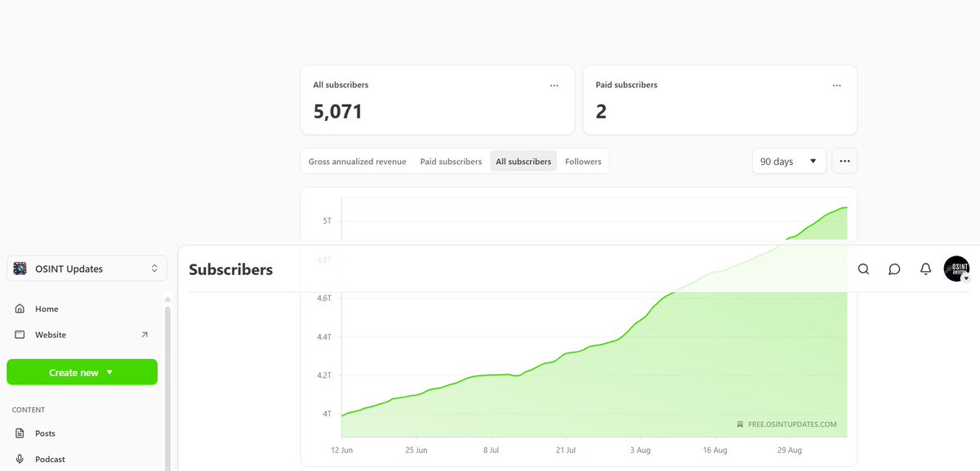The height and width of the screenshot is (471, 980).
Task: Click the 29 Aug axis label
Action: pos(789,450)
